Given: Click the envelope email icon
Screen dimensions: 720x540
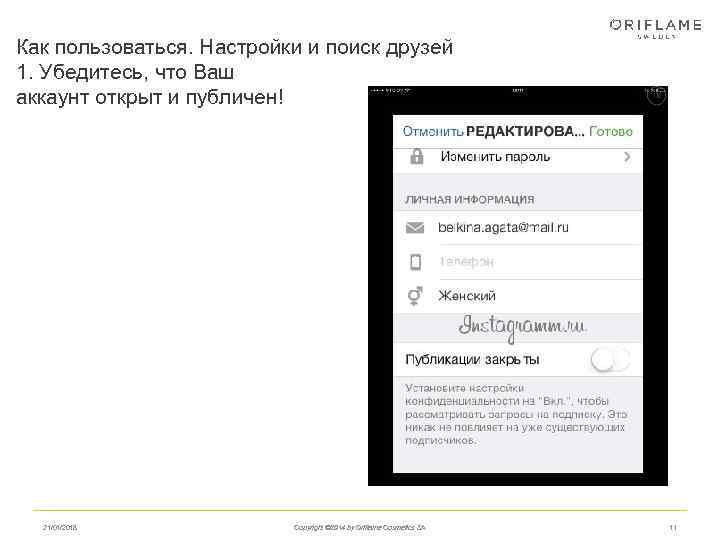Looking at the screenshot, I should click(x=415, y=227).
